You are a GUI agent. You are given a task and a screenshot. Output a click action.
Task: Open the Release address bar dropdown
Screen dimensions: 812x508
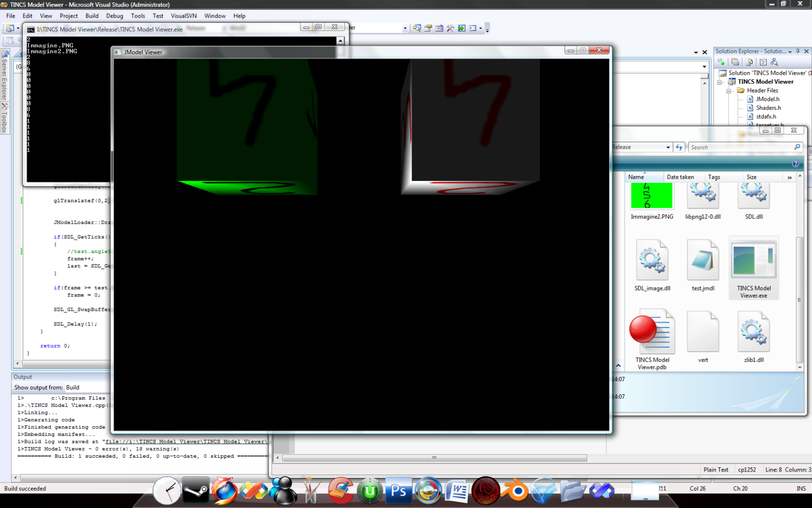(668, 147)
